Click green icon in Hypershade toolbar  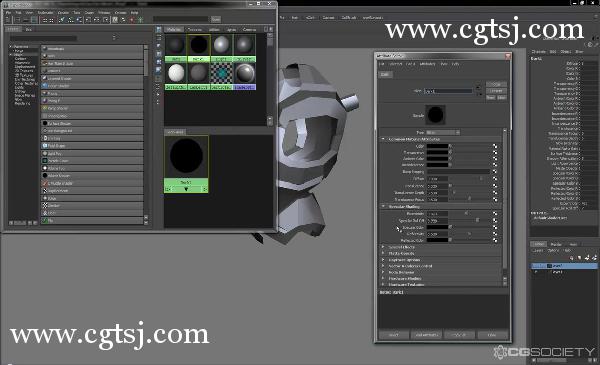(x=140, y=20)
